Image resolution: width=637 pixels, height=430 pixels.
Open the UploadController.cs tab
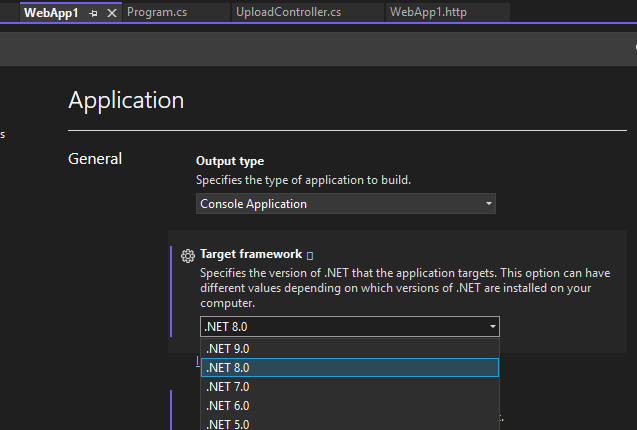point(289,13)
